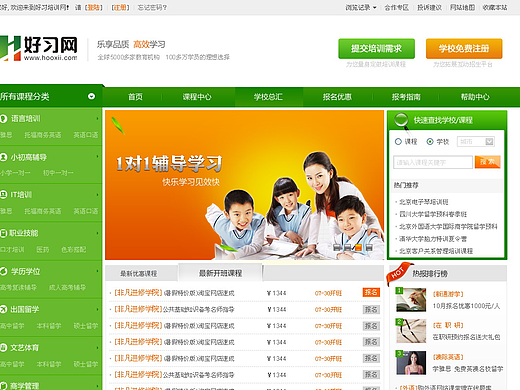The height and width of the screenshot is (390, 520).
Task: Click the 语言培训 category icon
Action: click(3, 119)
